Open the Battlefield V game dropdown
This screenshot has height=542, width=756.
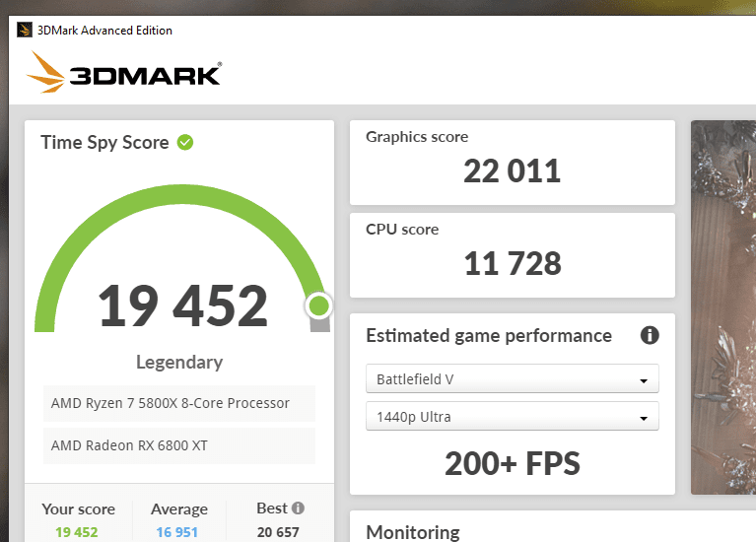(512, 379)
